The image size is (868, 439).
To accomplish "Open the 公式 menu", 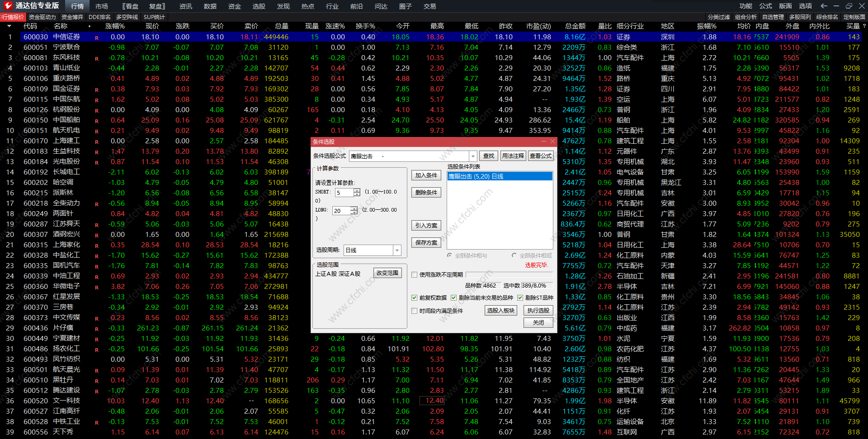I will [x=765, y=6].
